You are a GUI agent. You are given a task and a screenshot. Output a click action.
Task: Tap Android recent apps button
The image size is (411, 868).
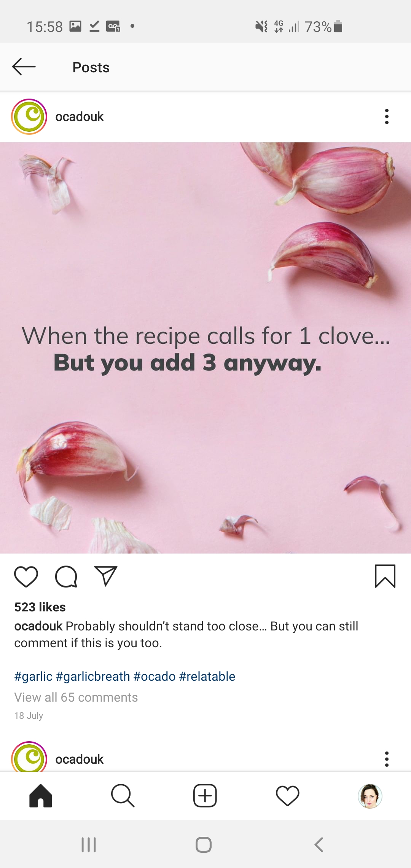click(x=89, y=844)
